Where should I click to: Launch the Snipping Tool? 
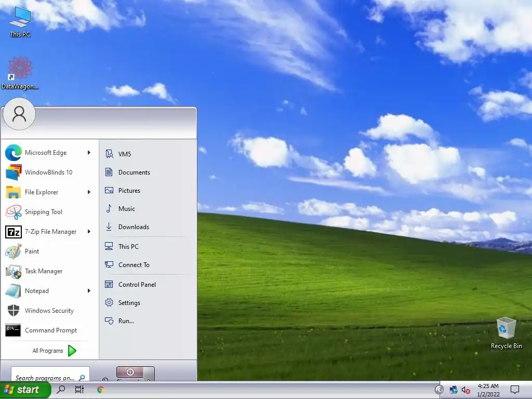48,212
